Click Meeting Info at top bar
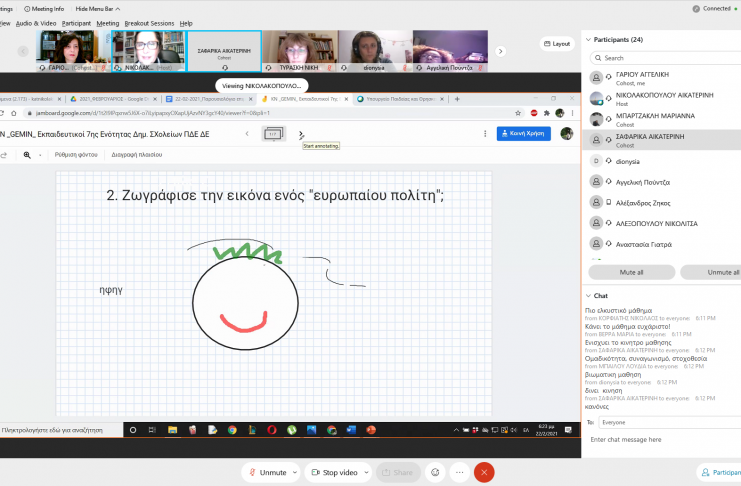The width and height of the screenshot is (741, 486). pyautogui.click(x=47, y=8)
